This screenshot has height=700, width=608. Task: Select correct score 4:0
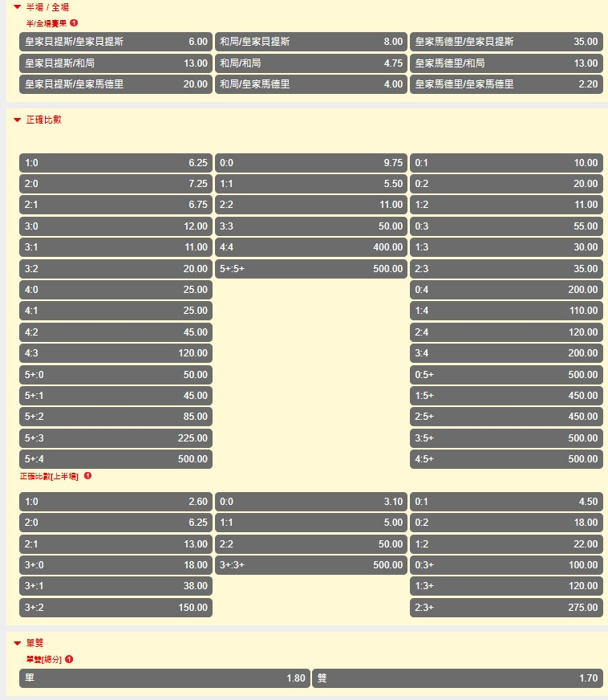tap(116, 289)
